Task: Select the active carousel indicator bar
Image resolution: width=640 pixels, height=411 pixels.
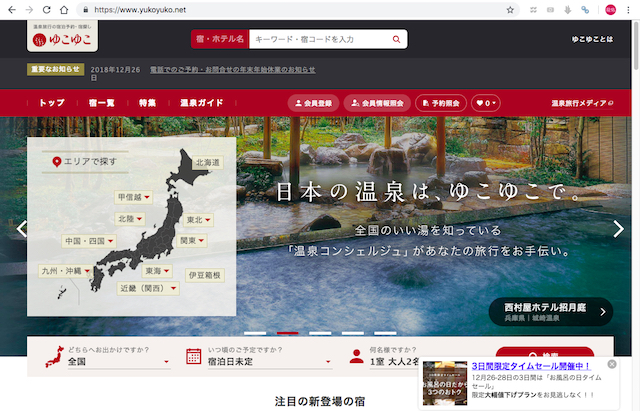Action: tap(288, 332)
